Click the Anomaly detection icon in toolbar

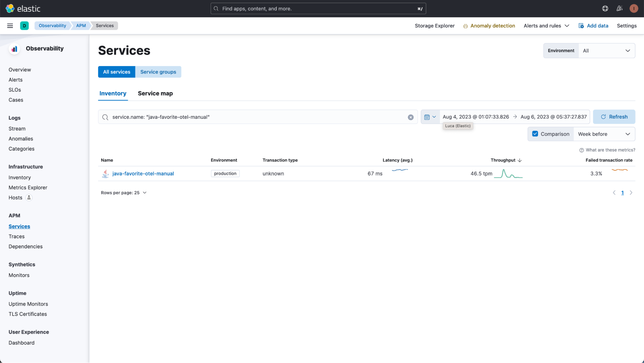465,25
